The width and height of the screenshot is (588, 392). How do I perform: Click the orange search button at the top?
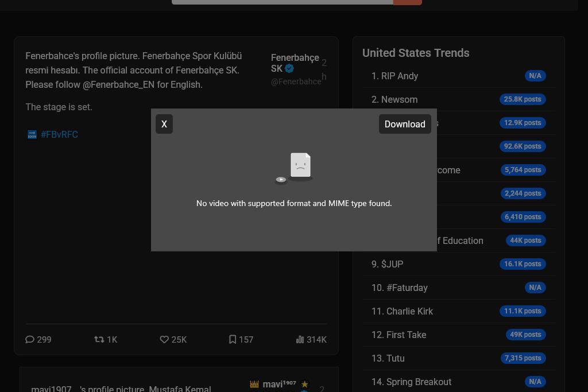[x=407, y=2]
